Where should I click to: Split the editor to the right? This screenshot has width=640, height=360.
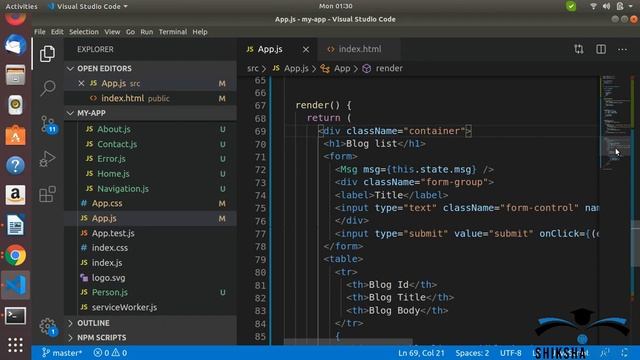tap(601, 49)
